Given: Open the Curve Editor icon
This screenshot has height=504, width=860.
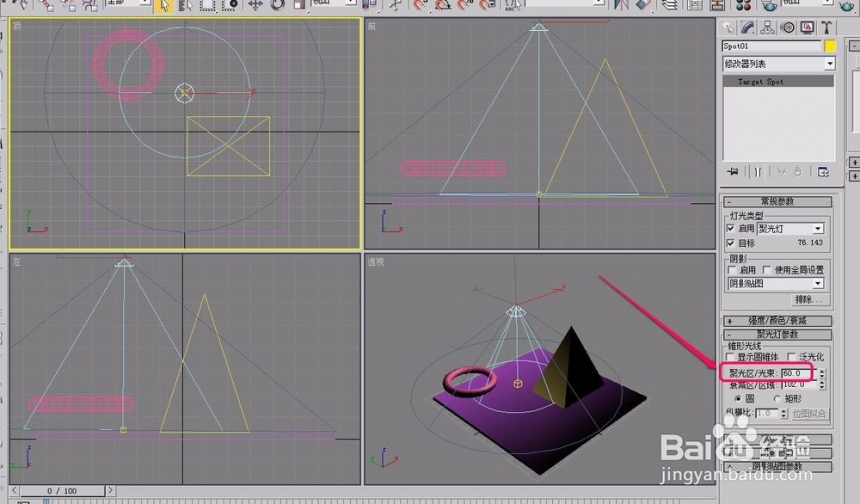Looking at the screenshot, I should pos(695,5).
